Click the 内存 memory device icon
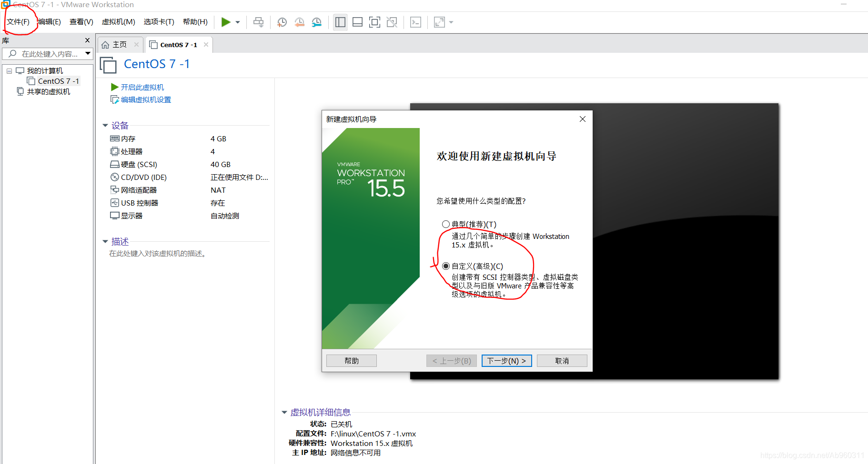Image resolution: width=868 pixels, height=464 pixels. 115,138
